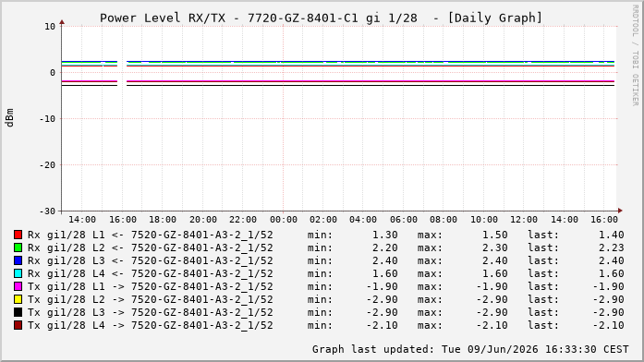The width and height of the screenshot is (644, 362).
Task: Click the Rx L1 last value 1.40
Action: pos(612,235)
